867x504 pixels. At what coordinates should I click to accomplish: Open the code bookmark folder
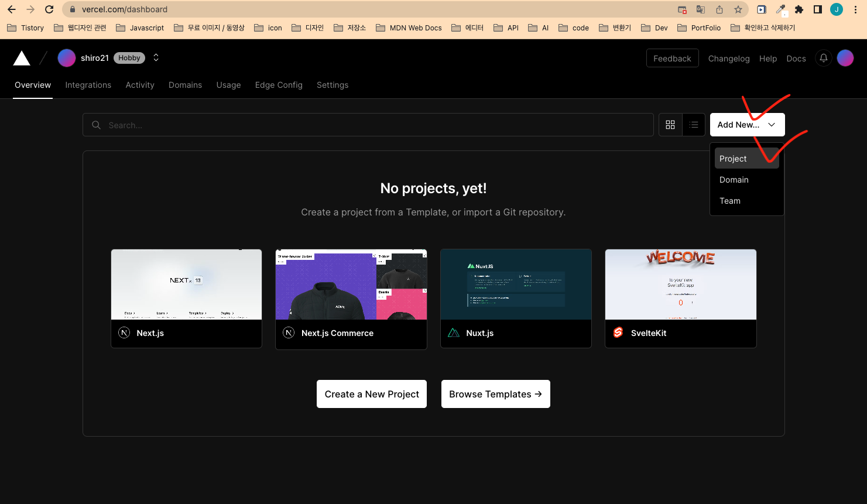574,28
